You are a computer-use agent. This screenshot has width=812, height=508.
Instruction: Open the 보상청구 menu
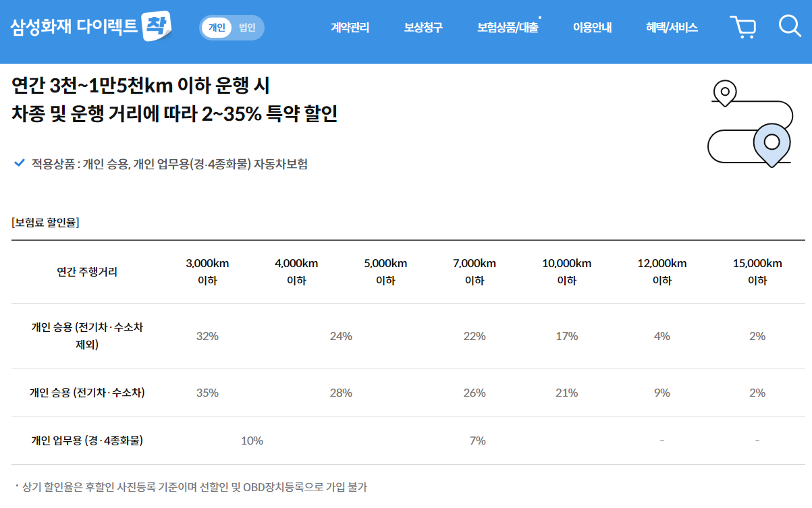[426, 27]
